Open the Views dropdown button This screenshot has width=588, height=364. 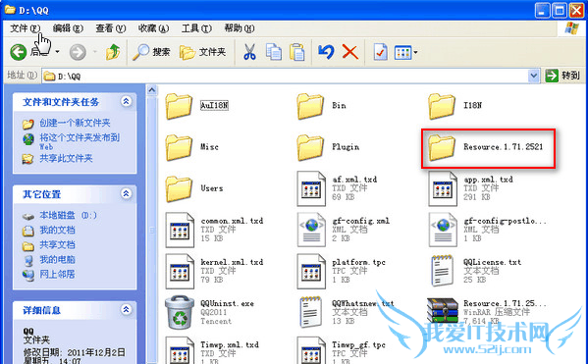pyautogui.click(x=406, y=52)
